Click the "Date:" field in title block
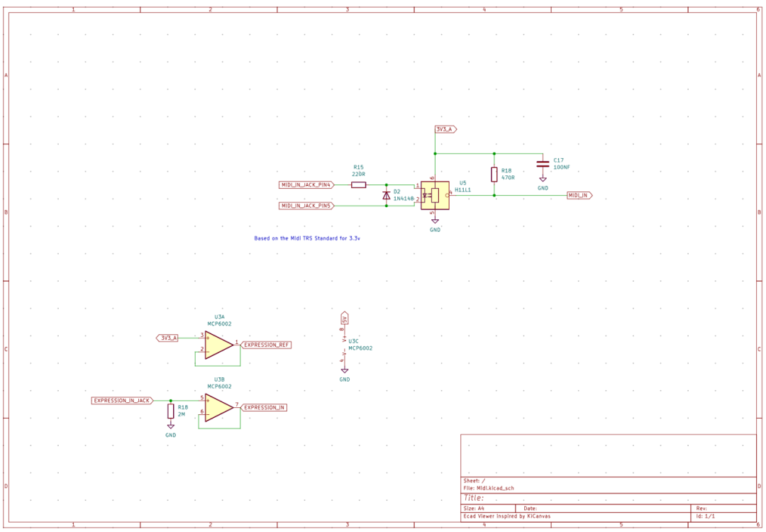The image size is (766, 532). [x=530, y=509]
